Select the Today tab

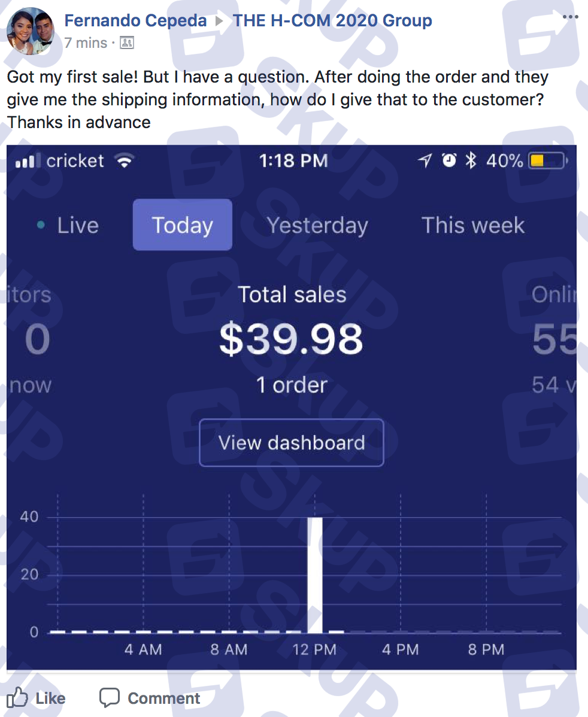pyautogui.click(x=182, y=224)
